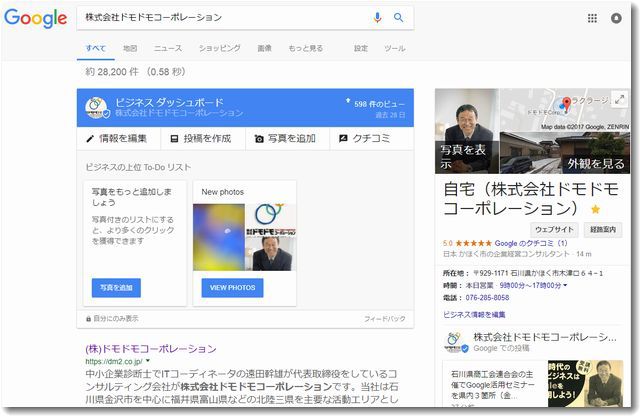Click the 写真をもっと追加しましょう card title
640x416 pixels.
pyautogui.click(x=131, y=197)
